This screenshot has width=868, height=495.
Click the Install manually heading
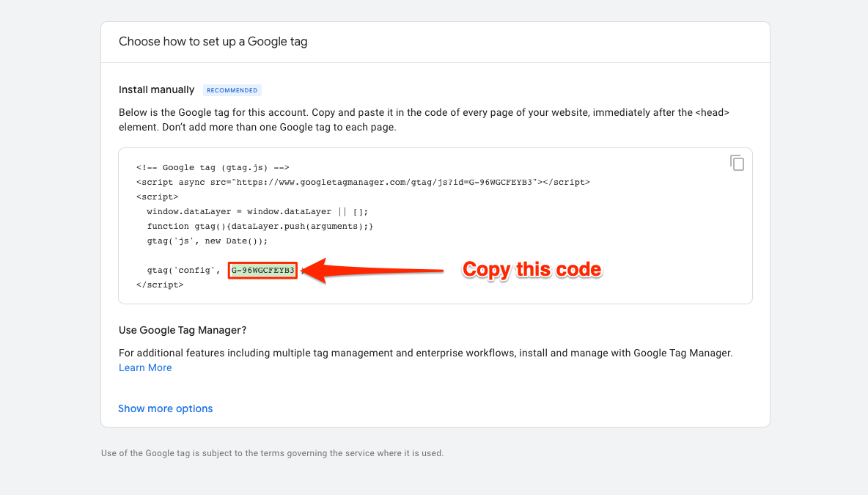pyautogui.click(x=156, y=89)
